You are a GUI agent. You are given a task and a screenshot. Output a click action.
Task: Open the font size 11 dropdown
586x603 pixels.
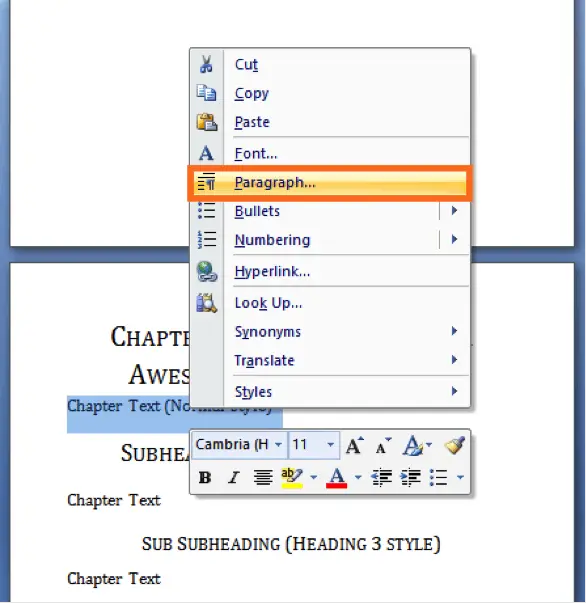(330, 445)
